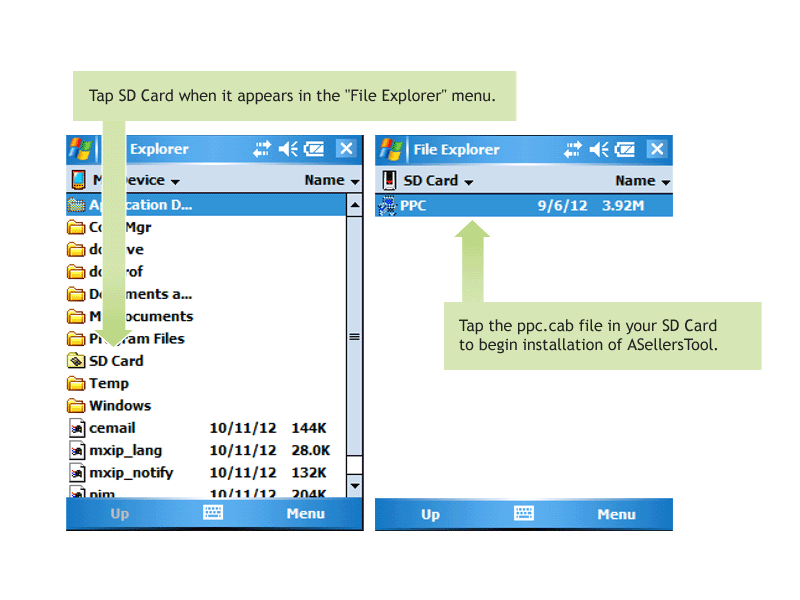Click the 132K size of mxip_notify
Image resolution: width=800 pixels, height=600 pixels.
click(x=309, y=473)
